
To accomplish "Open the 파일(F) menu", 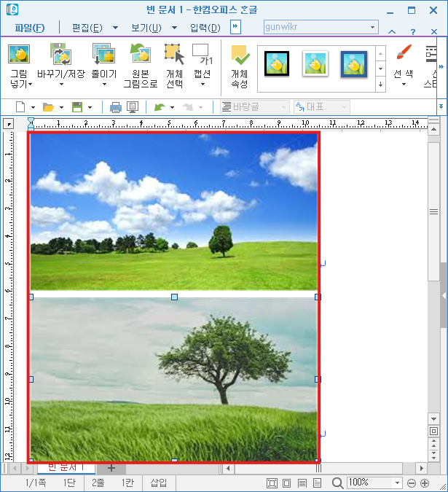I will (29, 28).
